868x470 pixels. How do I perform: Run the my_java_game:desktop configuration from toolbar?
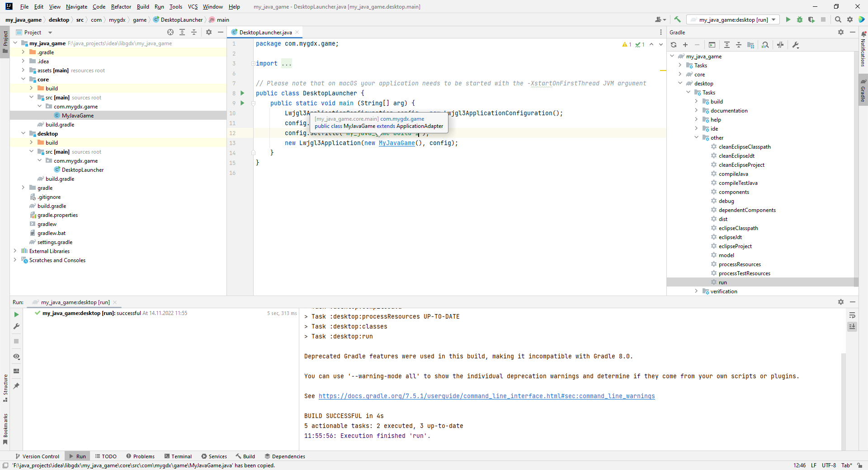tap(788, 19)
